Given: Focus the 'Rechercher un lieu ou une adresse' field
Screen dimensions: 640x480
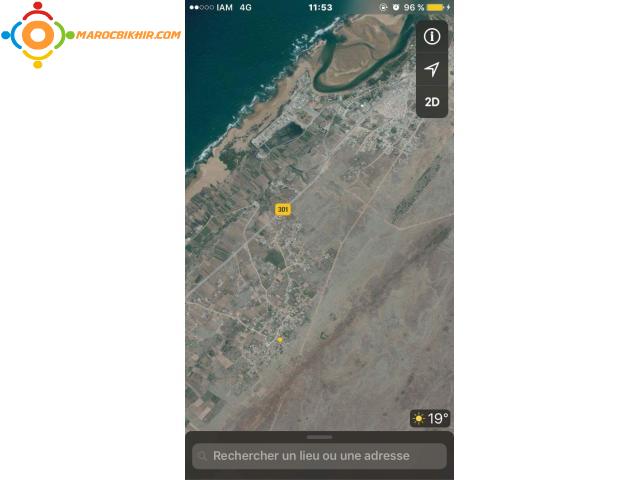Looking at the screenshot, I should point(320,456).
